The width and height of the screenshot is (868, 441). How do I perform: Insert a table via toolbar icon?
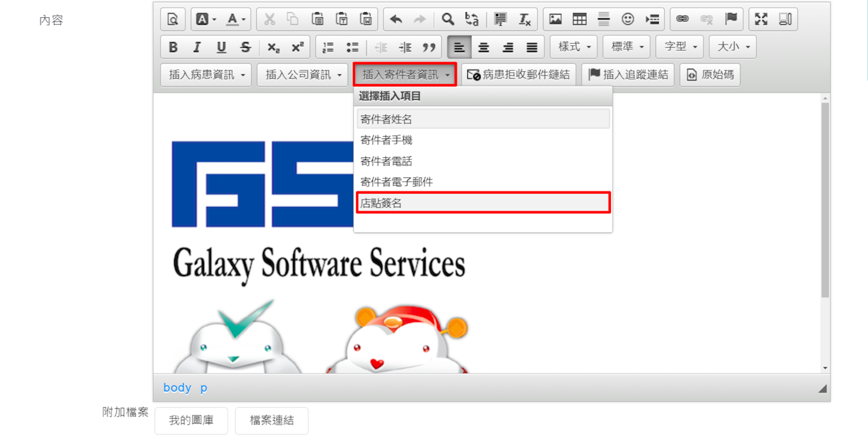point(579,20)
